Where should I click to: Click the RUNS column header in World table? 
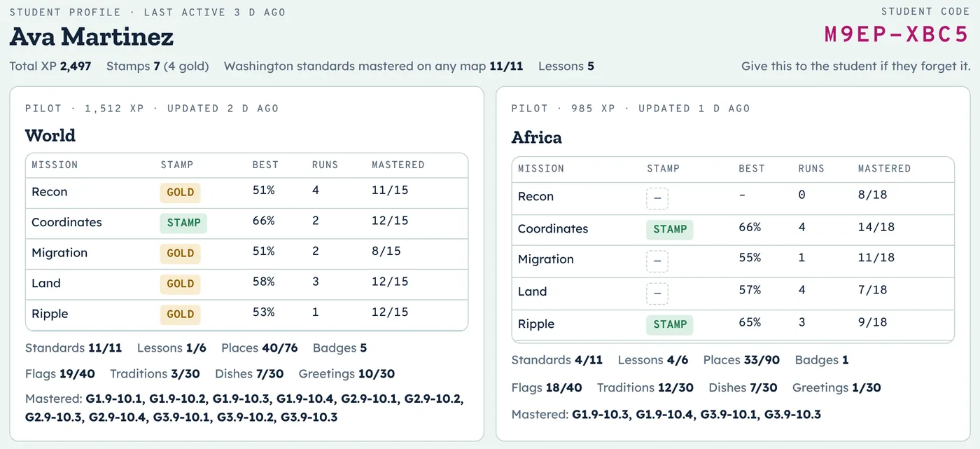[x=325, y=165]
